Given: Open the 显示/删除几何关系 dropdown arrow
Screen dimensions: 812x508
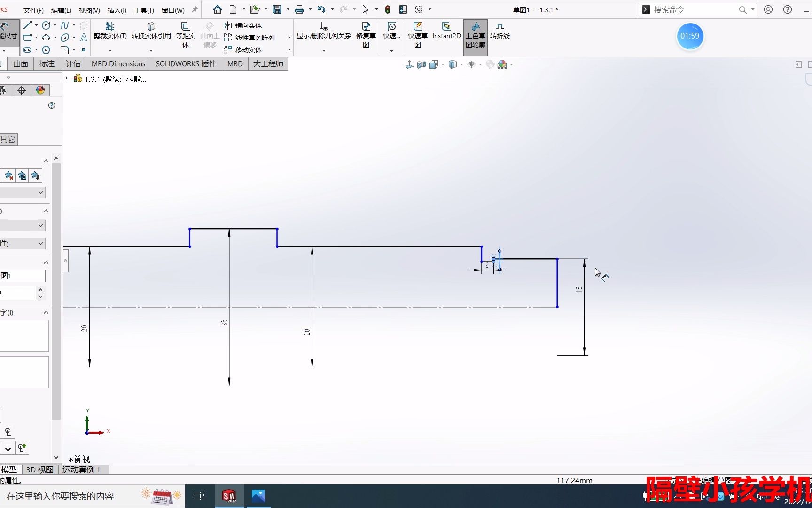Looking at the screenshot, I should [x=324, y=51].
